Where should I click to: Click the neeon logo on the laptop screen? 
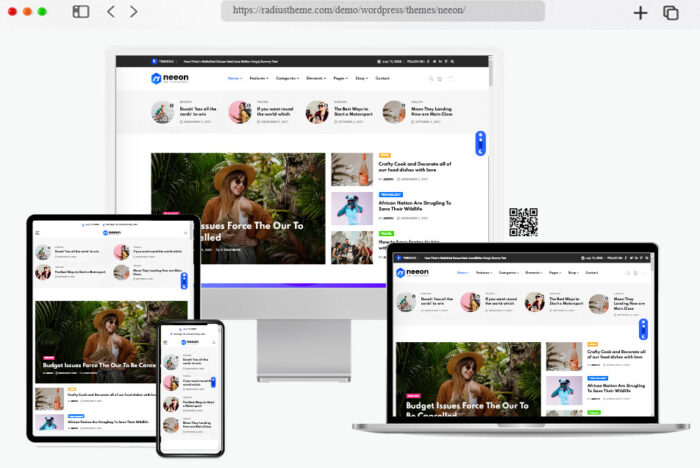pyautogui.click(x=412, y=272)
